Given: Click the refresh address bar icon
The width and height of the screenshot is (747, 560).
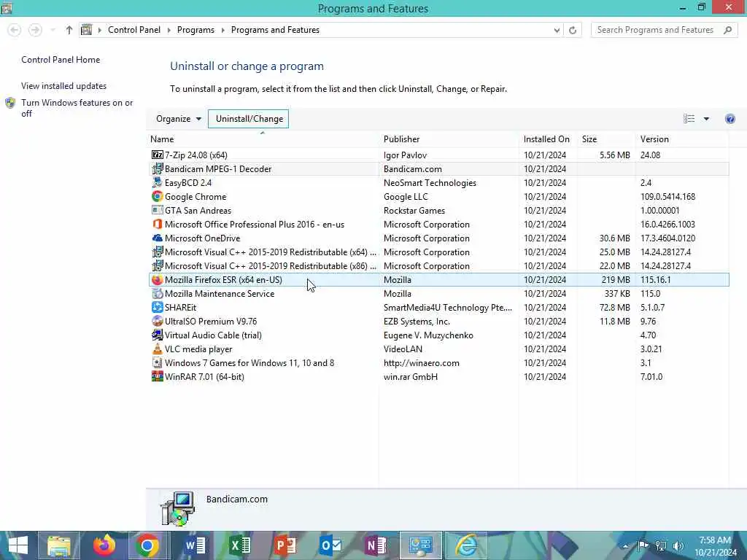Looking at the screenshot, I should click(x=573, y=30).
